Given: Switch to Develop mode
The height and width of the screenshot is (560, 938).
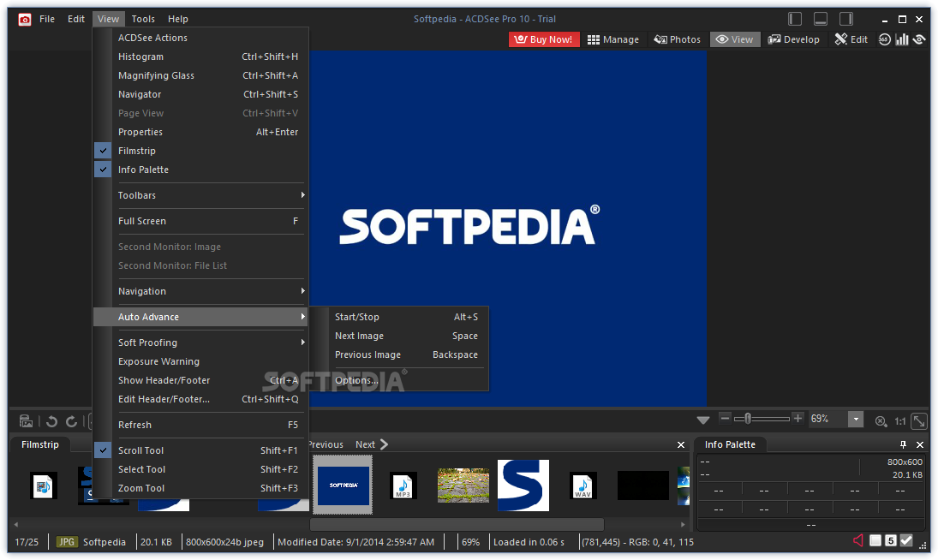Looking at the screenshot, I should (794, 39).
